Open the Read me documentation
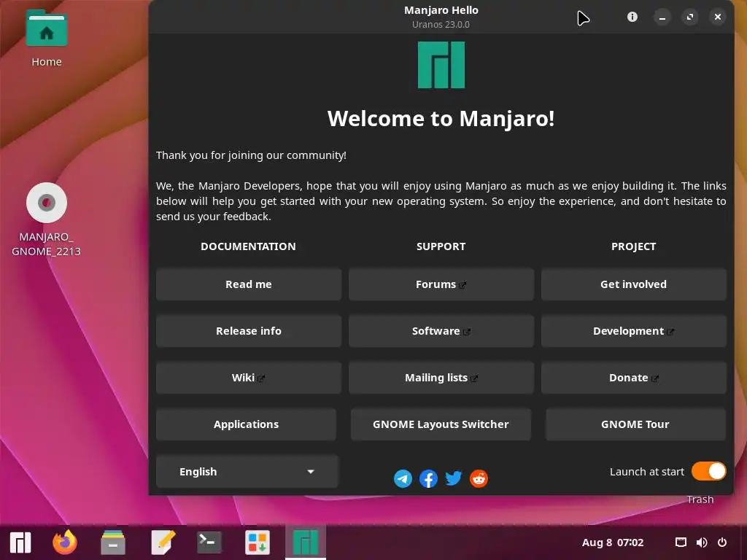This screenshot has width=747, height=560. 249,284
